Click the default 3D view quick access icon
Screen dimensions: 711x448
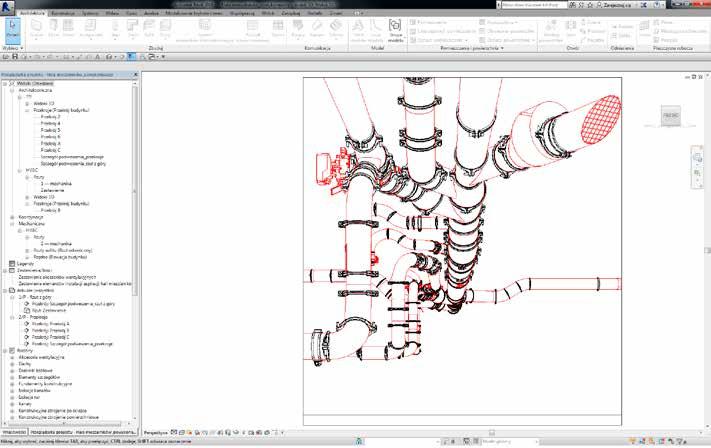pos(109,57)
